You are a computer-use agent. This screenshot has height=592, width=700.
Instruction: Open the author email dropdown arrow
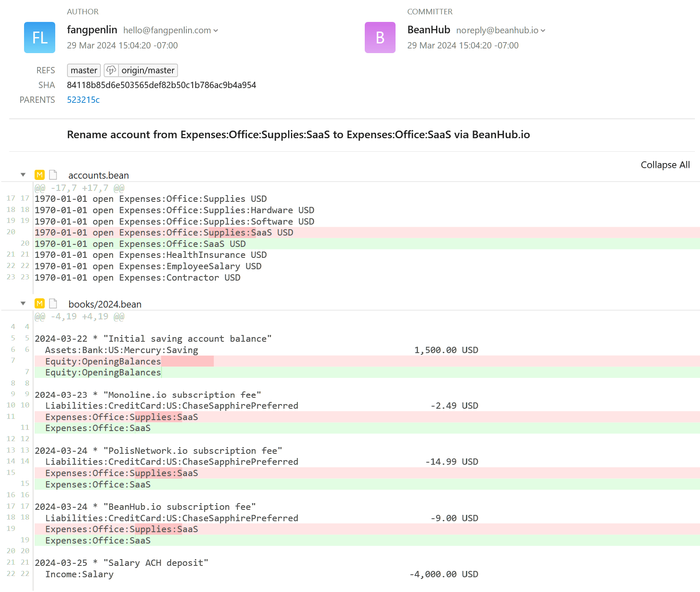click(x=216, y=31)
